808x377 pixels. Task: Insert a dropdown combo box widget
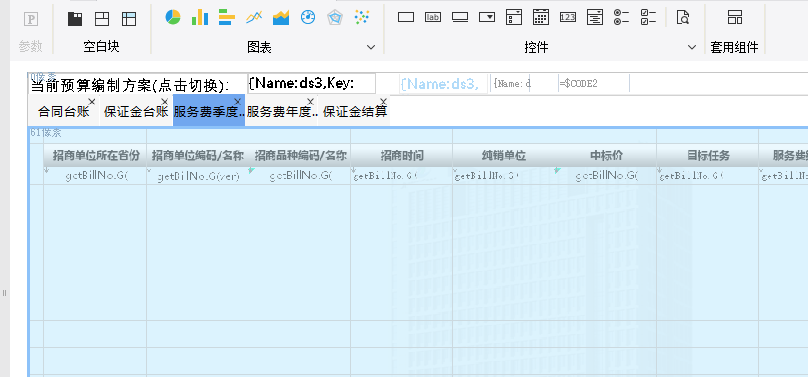487,17
